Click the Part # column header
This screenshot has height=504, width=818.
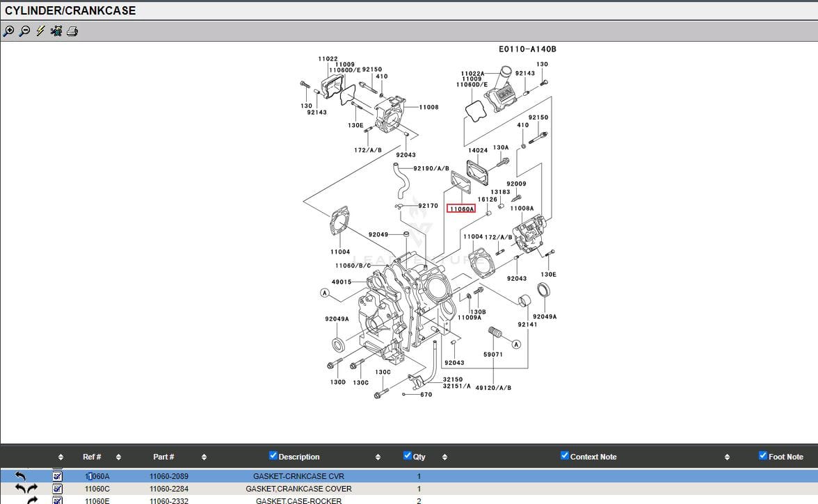point(163,457)
